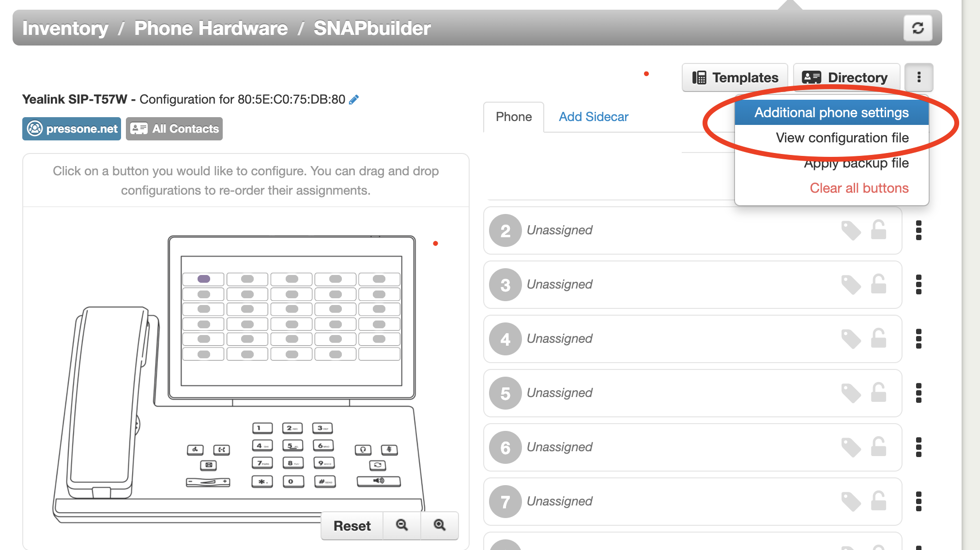Open kebab menu for button 2 row

click(x=919, y=230)
